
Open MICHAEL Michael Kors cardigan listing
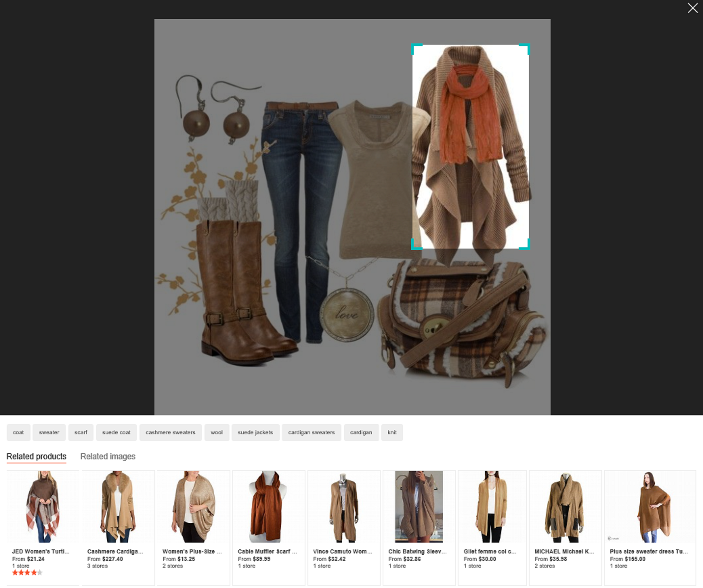pyautogui.click(x=565, y=507)
